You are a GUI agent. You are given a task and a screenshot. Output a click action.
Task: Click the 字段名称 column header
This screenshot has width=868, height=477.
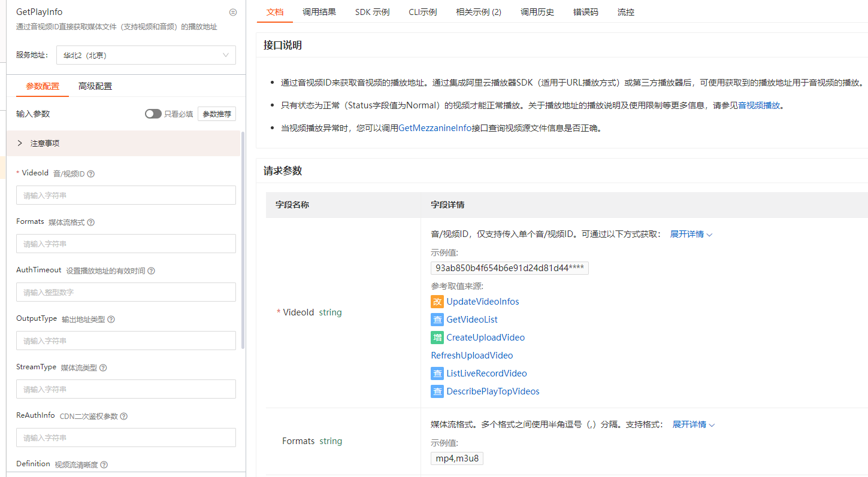(x=292, y=205)
